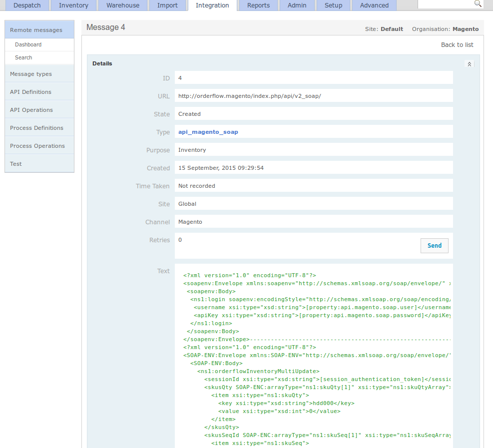This screenshot has width=493, height=448.
Task: Collapse the Details panel chevron
Action: click(469, 64)
